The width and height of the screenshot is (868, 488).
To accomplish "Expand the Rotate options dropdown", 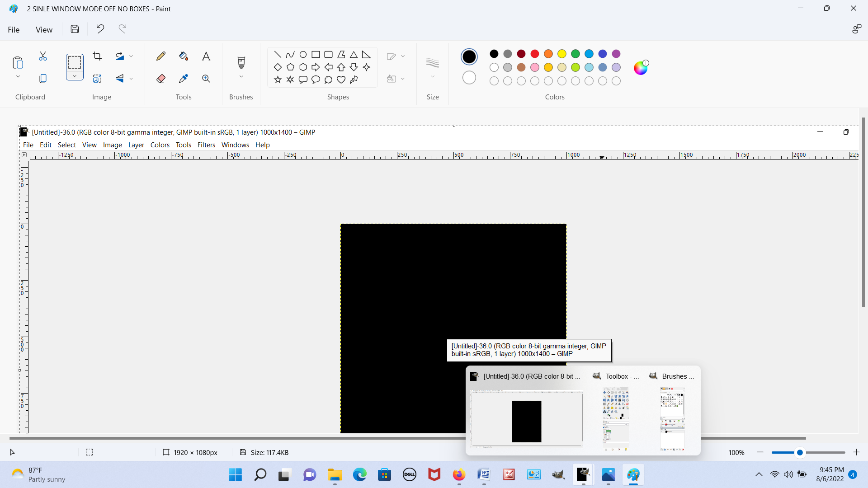I will 131,56.
